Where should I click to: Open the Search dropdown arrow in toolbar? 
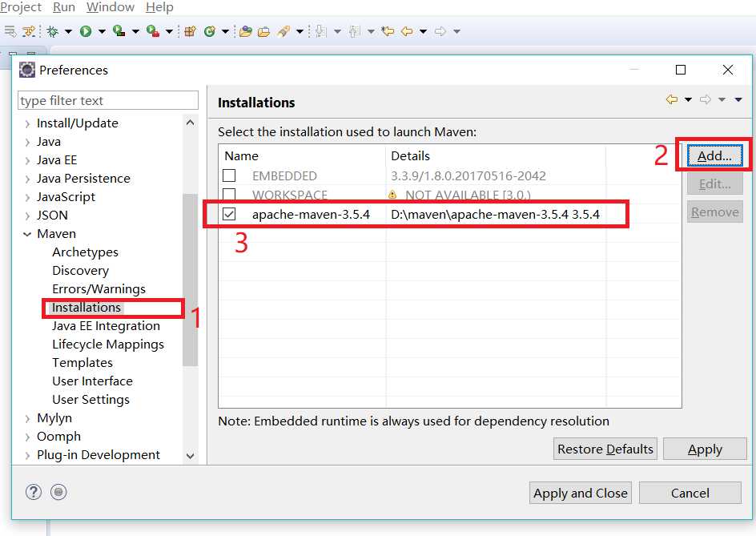click(300, 32)
